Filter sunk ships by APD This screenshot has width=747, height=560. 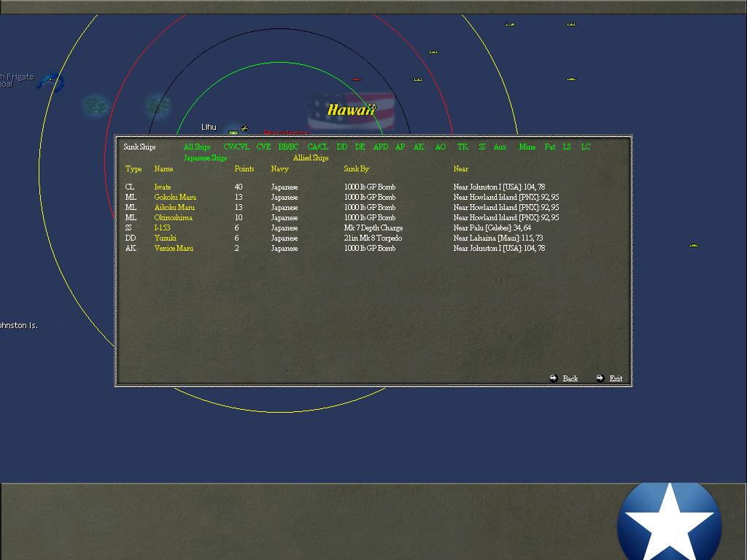(381, 147)
